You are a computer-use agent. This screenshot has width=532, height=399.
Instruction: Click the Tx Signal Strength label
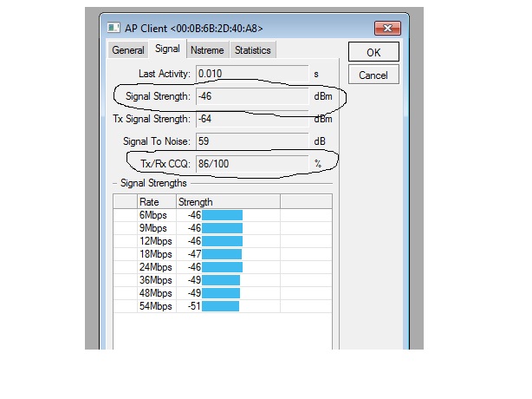[152, 119]
